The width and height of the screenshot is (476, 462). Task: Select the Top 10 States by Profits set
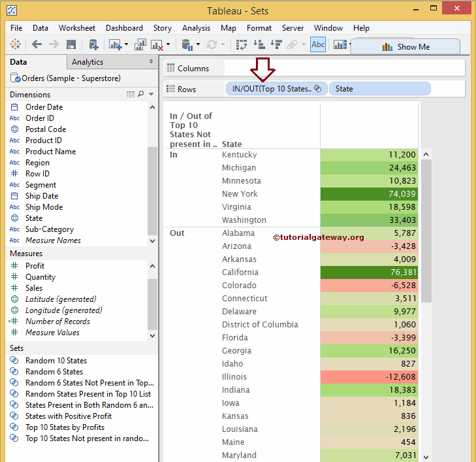point(65,427)
